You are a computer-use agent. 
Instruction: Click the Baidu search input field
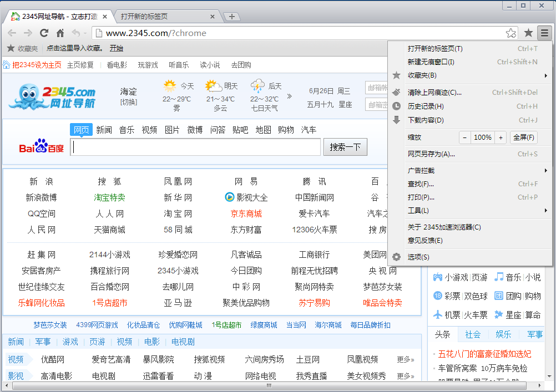(195, 147)
